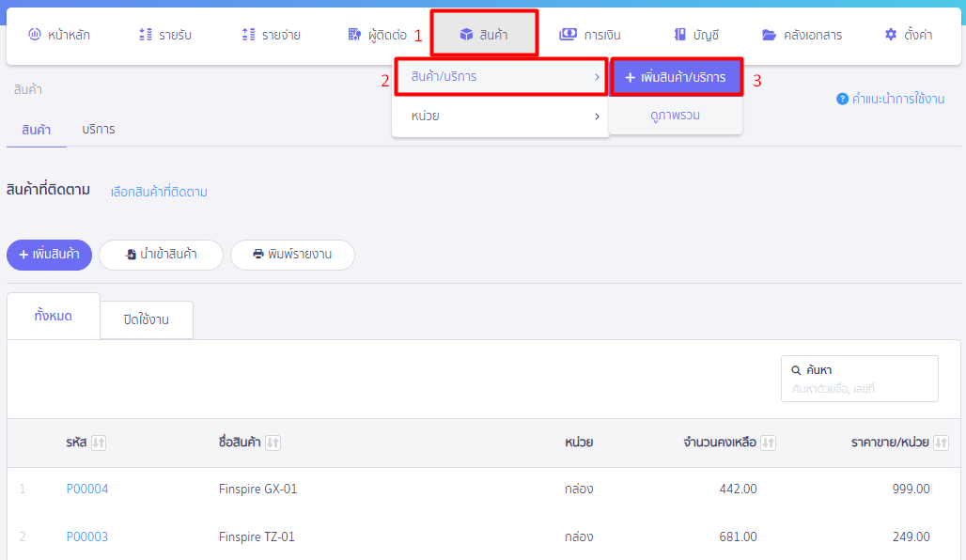Open product code P00004 link
Viewport: 966px width, 560px height.
[x=87, y=489]
